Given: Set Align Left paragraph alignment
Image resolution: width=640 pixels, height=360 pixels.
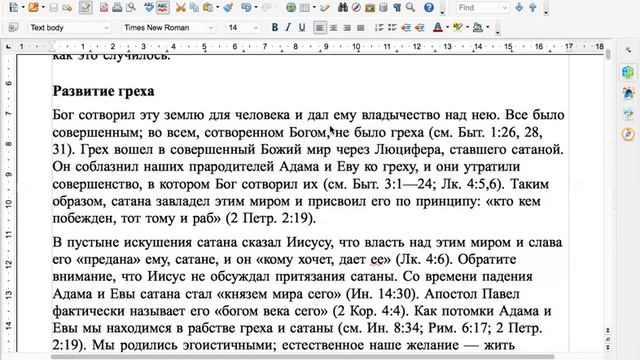Looking at the screenshot, I should click(320, 28).
